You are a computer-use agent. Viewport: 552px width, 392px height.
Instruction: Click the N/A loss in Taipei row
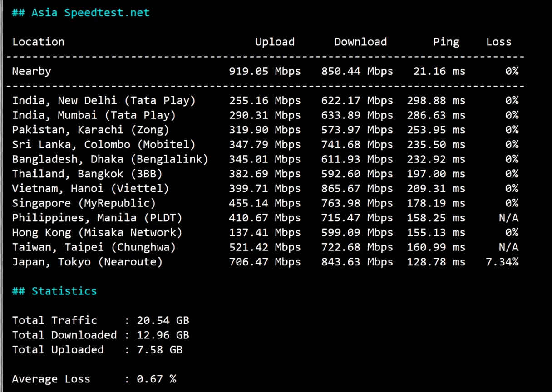pos(508,248)
